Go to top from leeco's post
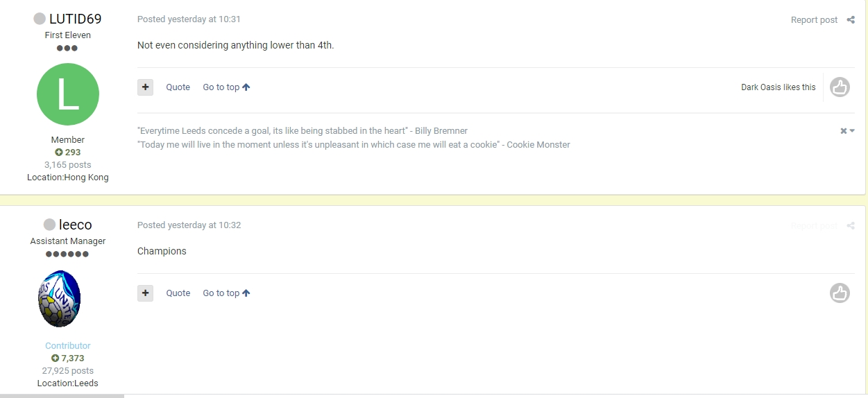 [x=226, y=293]
